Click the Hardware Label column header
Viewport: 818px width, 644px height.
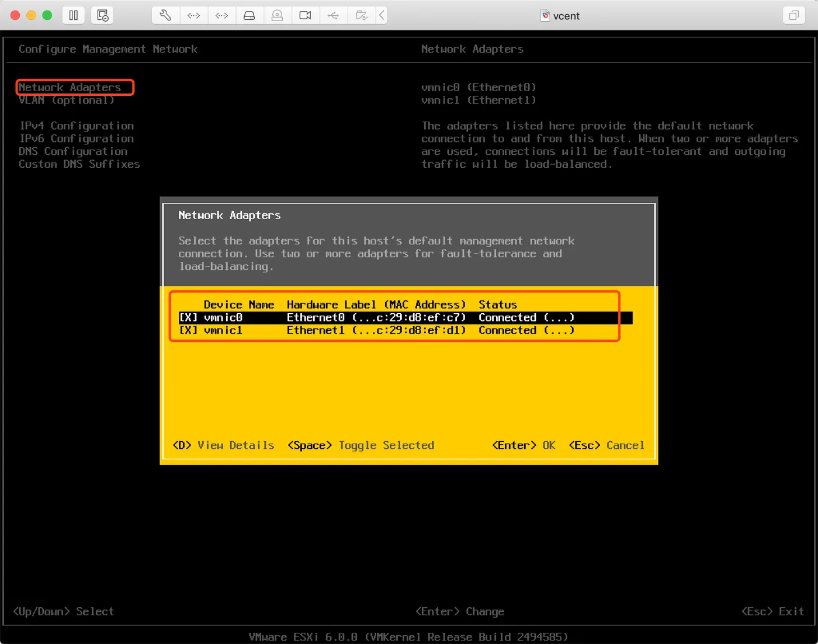[x=376, y=304]
